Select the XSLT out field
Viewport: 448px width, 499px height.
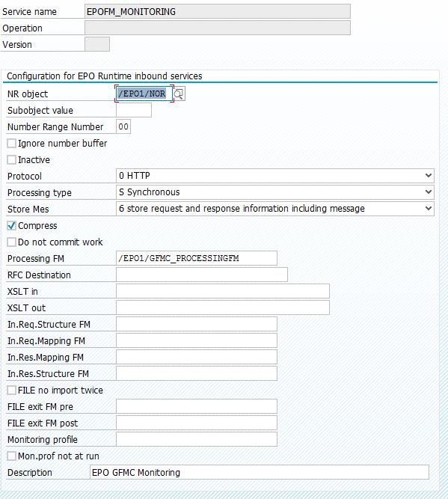click(223, 307)
